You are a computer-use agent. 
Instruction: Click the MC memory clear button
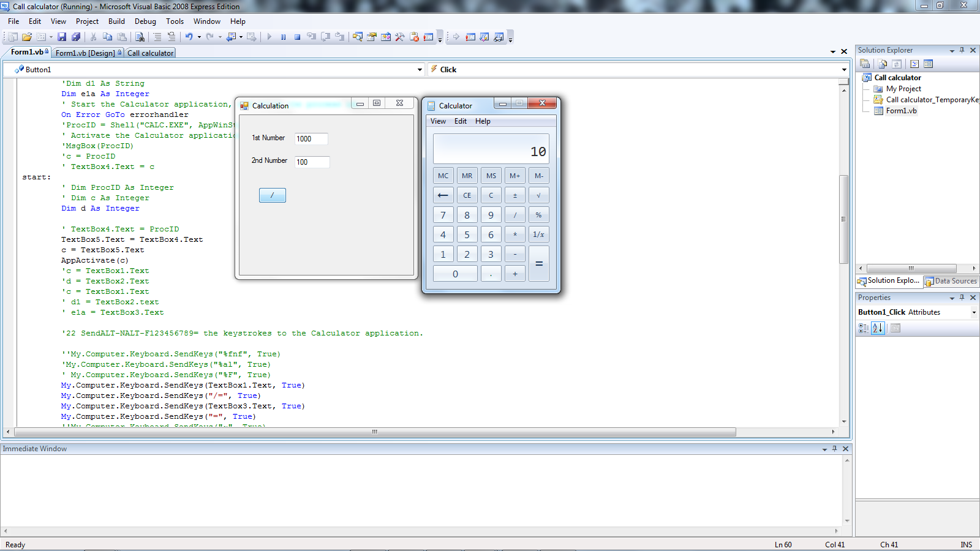pos(443,176)
